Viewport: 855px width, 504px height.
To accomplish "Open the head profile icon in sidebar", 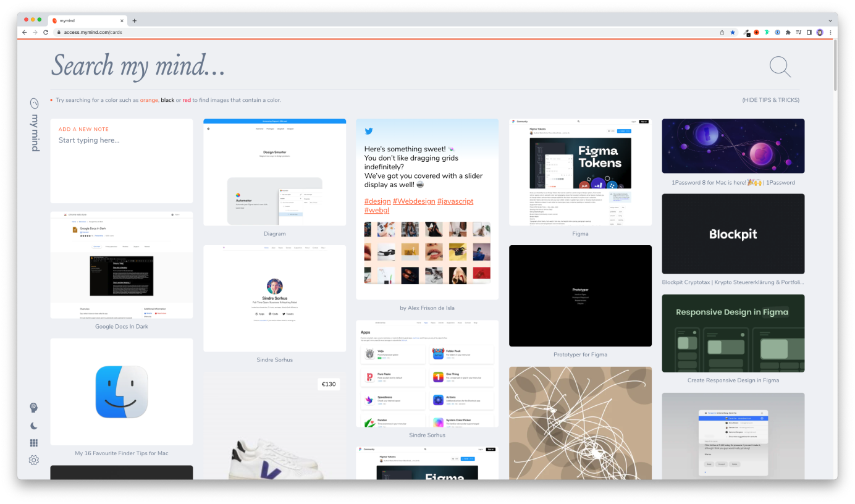I will 34,408.
